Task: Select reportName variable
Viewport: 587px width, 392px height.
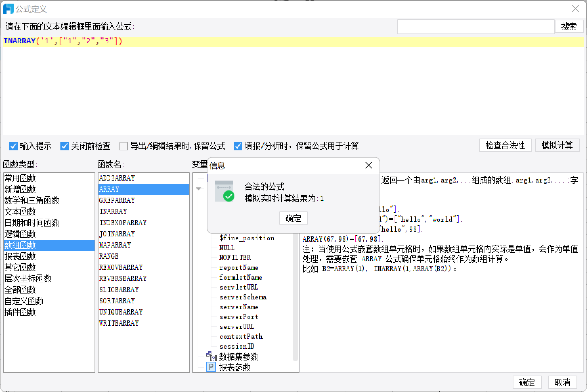Action: pos(239,268)
